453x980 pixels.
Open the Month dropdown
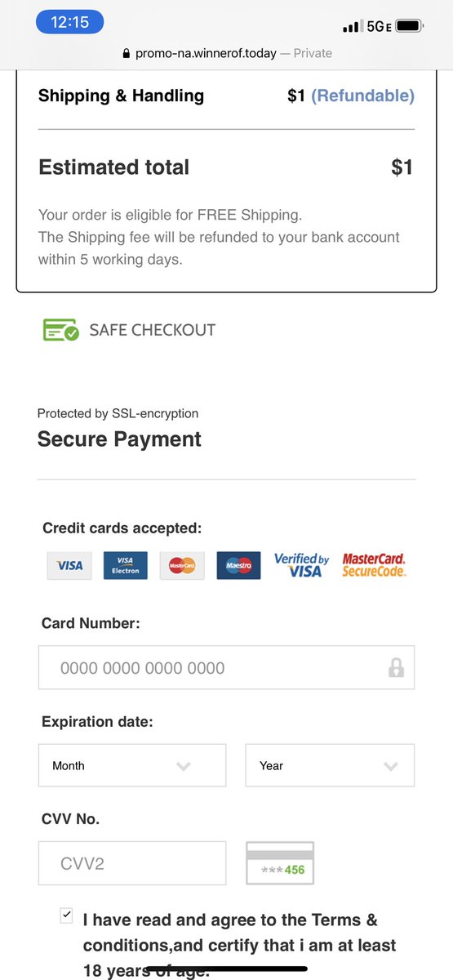tap(132, 765)
